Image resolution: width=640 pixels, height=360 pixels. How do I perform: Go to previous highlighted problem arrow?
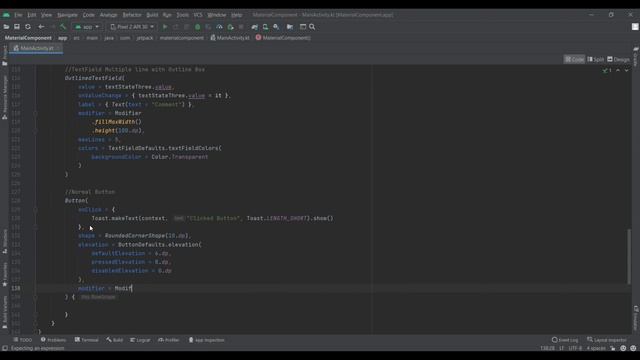[x=618, y=70]
